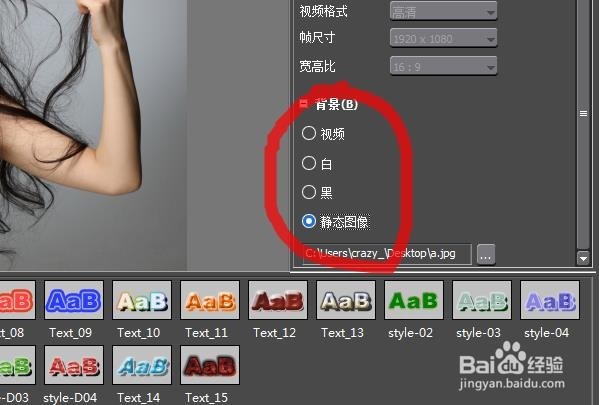Apply the style-D03 green title style
The image size is (599, 405).
[17, 365]
